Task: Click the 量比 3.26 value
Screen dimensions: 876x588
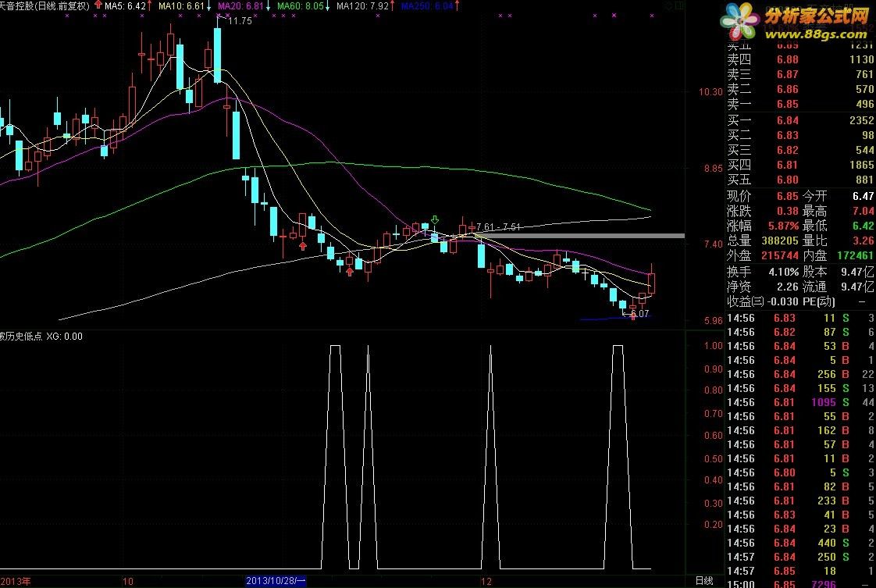Action: (864, 241)
